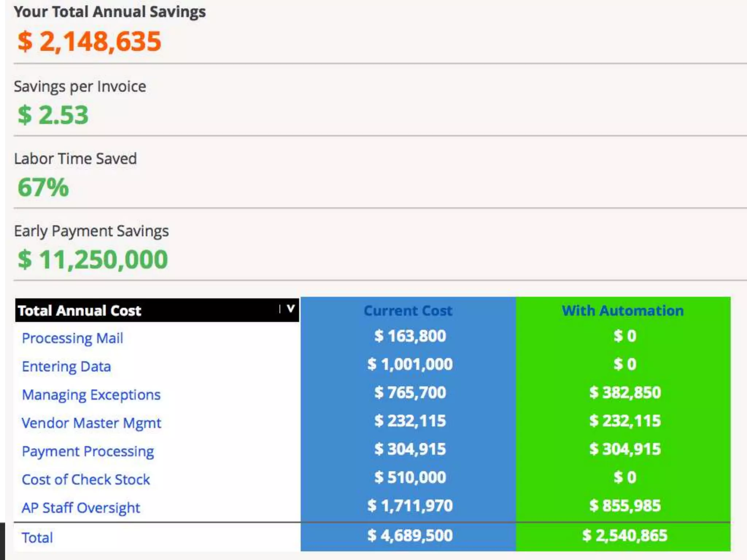This screenshot has width=747, height=560.
Task: Open the Total Annual Cost dropdown arrow
Action: (290, 309)
